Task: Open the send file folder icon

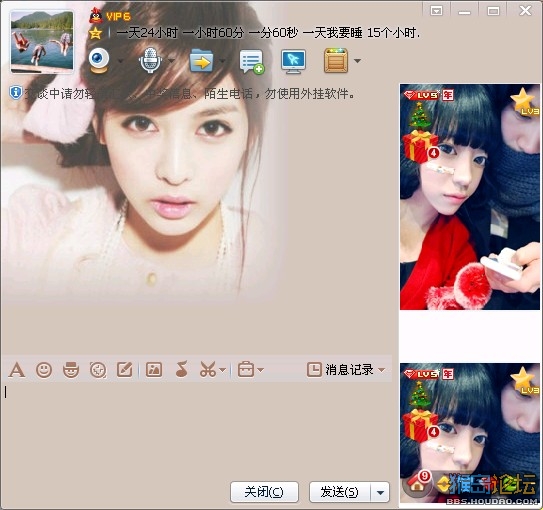Action: (x=201, y=61)
